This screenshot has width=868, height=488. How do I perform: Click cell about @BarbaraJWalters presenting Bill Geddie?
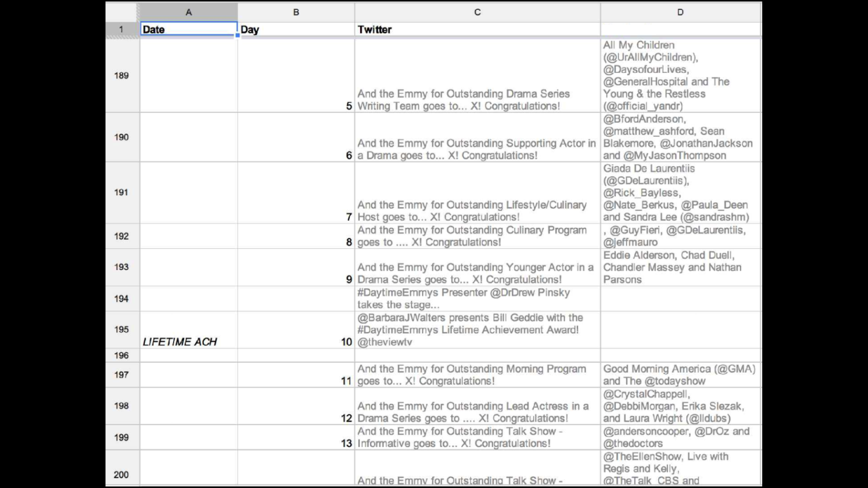click(x=477, y=330)
